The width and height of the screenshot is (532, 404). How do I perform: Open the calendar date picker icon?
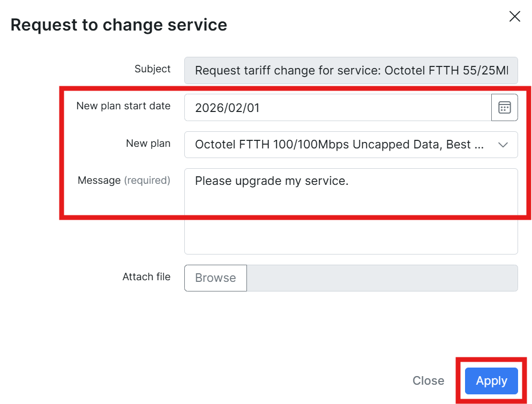click(504, 107)
